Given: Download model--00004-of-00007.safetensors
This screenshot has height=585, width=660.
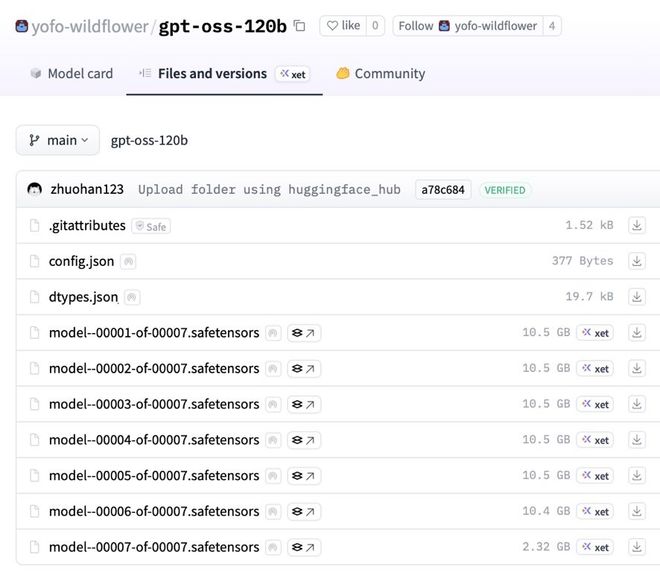Looking at the screenshot, I should pos(637,440).
